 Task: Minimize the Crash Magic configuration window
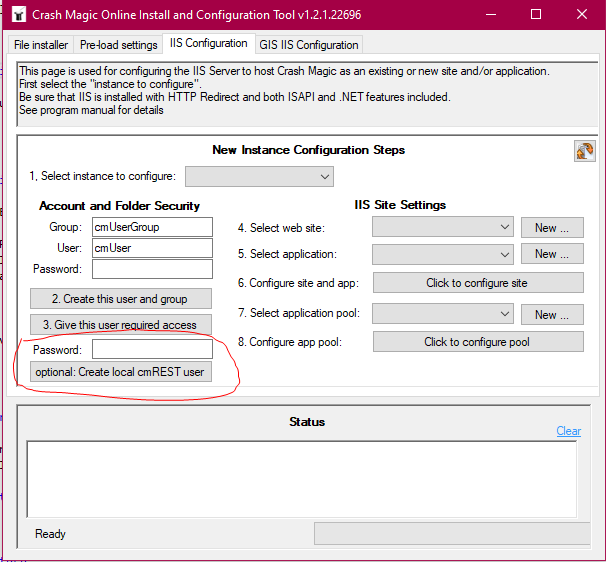click(x=491, y=15)
